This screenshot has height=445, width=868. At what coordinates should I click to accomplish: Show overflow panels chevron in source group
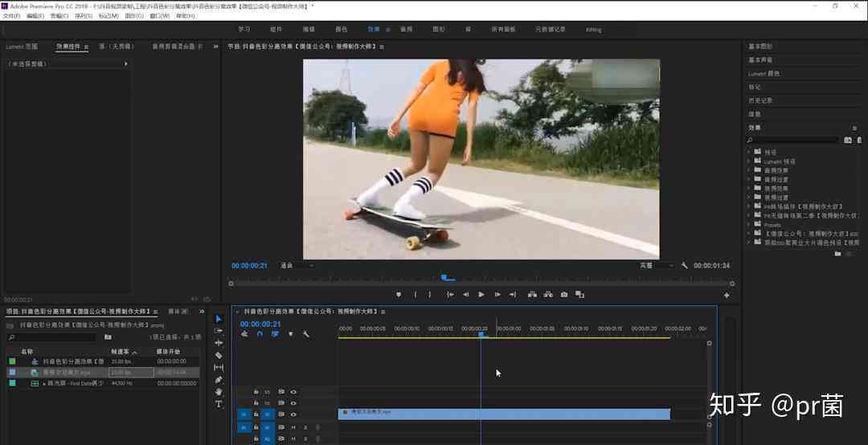pyautogui.click(x=216, y=47)
